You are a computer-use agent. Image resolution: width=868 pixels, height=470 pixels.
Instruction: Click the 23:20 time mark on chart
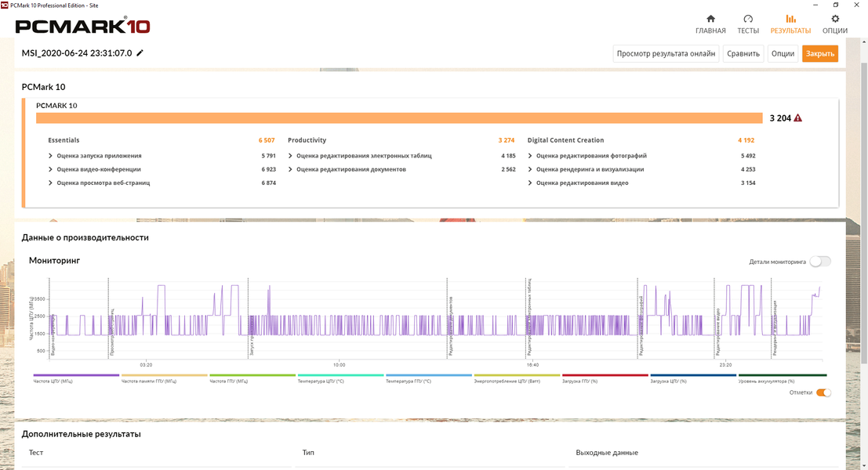(x=725, y=365)
